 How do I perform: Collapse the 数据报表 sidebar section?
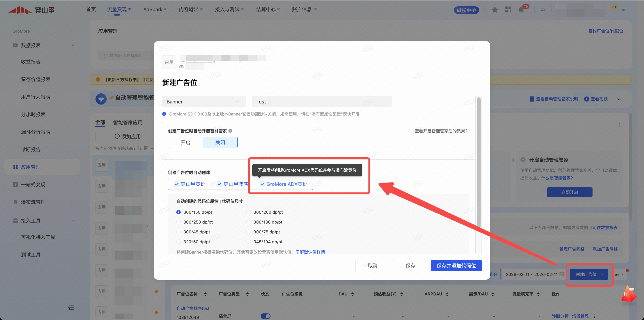coord(73,45)
